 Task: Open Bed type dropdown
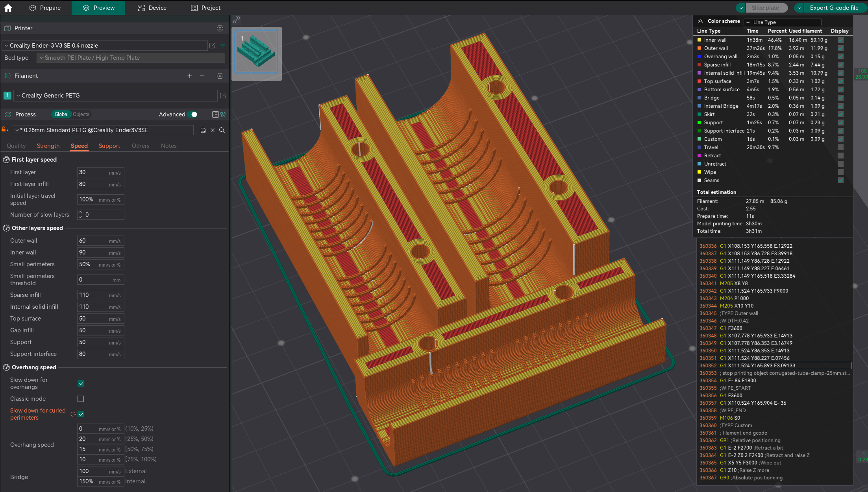pos(131,58)
